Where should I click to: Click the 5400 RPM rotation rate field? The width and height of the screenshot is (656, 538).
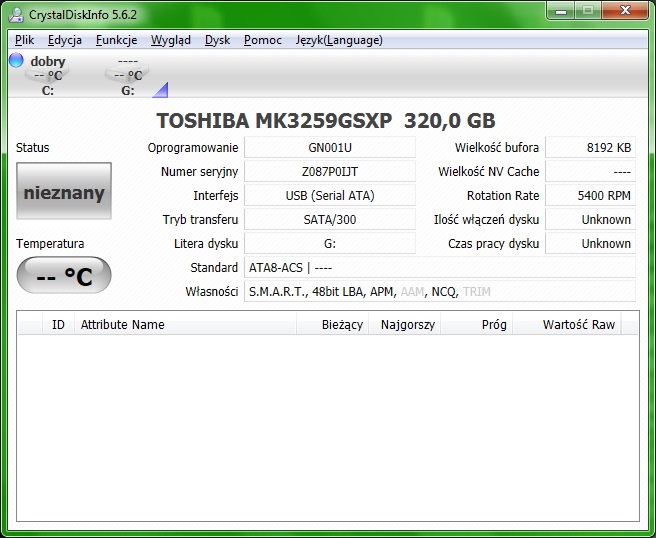coord(590,195)
